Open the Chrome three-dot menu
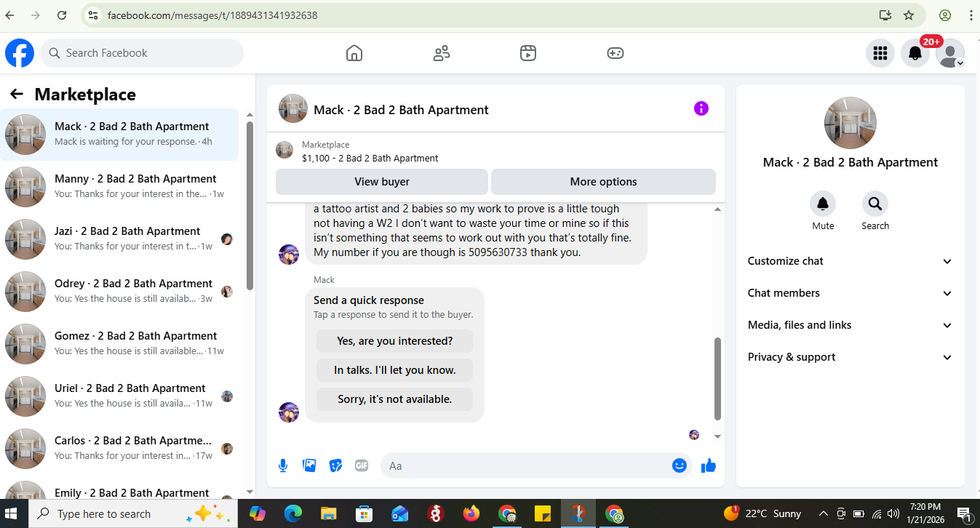The width and height of the screenshot is (980, 528). point(971,15)
